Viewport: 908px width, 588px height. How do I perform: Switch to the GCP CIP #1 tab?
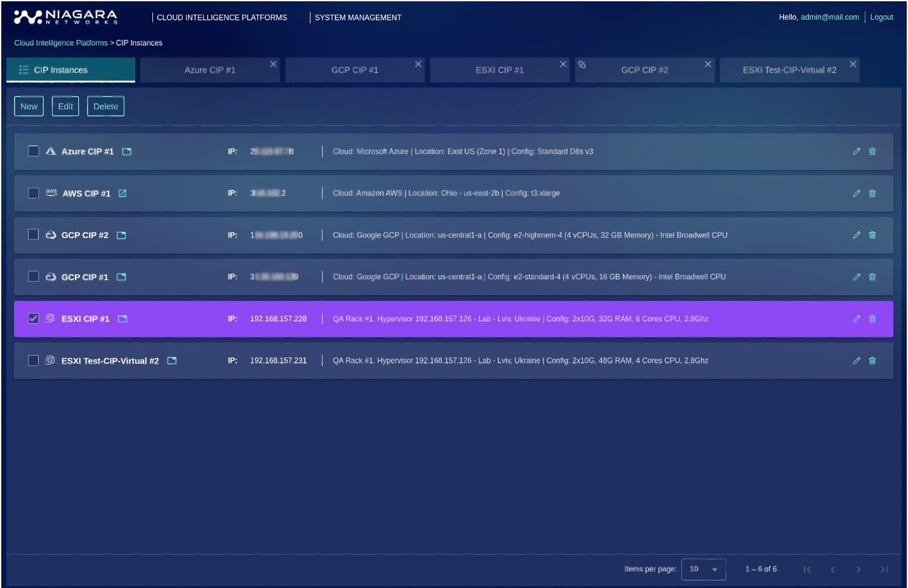click(x=354, y=70)
